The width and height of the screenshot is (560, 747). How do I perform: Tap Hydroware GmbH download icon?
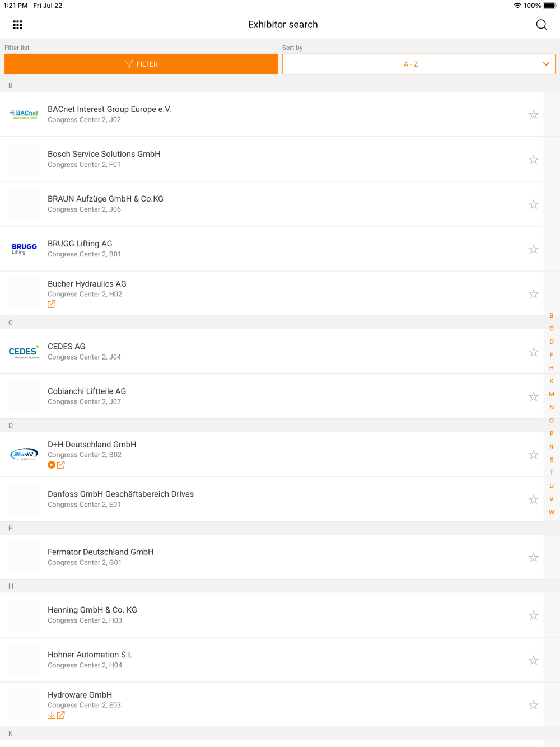click(x=52, y=715)
